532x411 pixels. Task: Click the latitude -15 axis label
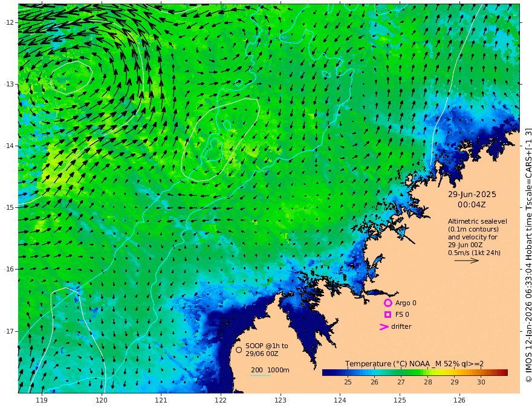(x=8, y=207)
